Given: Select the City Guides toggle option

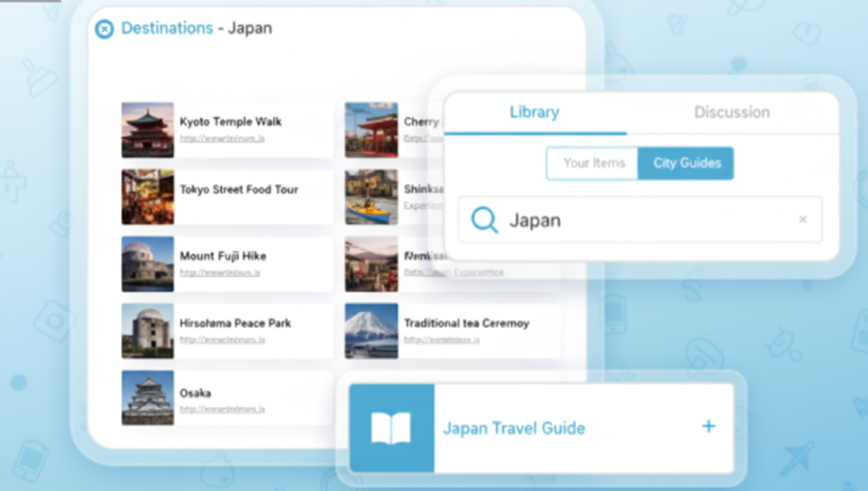Looking at the screenshot, I should pos(687,163).
